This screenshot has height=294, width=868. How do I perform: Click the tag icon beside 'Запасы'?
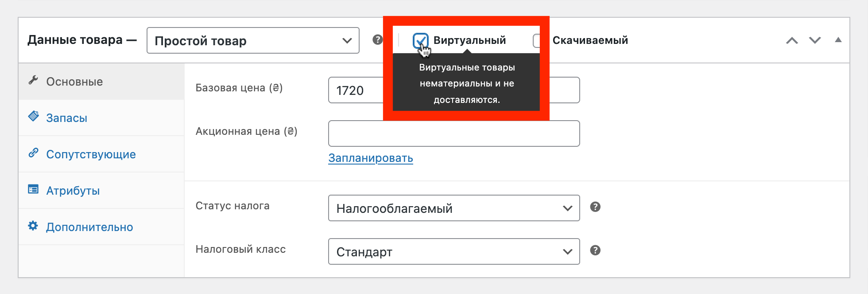[x=33, y=116]
